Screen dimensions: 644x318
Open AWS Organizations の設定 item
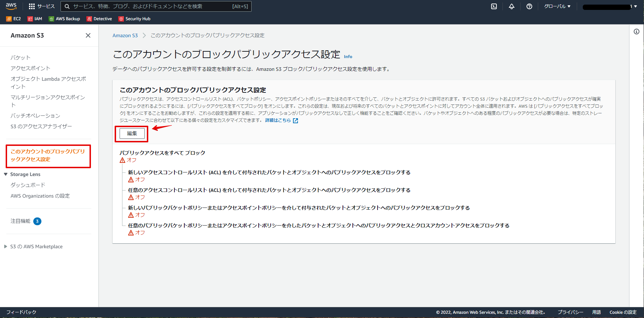(40, 196)
